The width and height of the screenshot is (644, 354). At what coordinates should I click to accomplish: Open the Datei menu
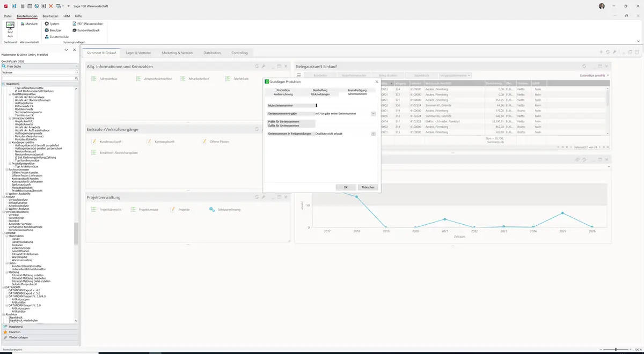point(8,16)
